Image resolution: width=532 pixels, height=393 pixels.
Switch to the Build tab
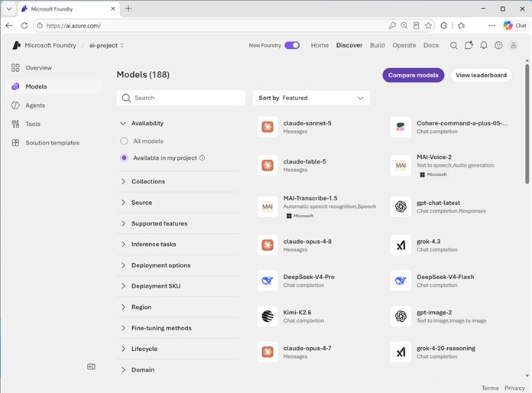point(378,45)
